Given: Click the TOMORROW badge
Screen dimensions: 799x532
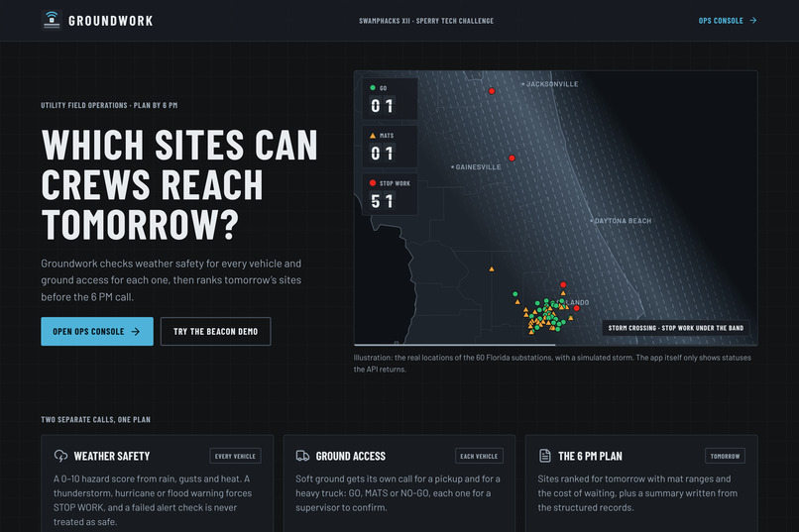Looking at the screenshot, I should [725, 456].
